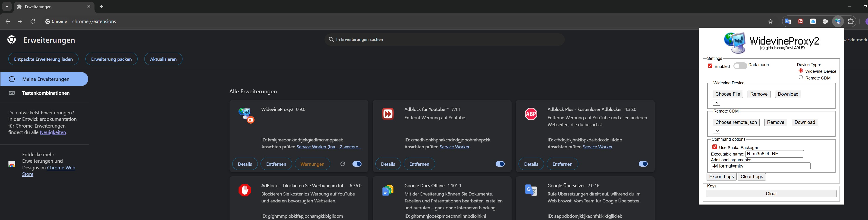The height and width of the screenshot is (220, 868).
Task: Click the Adblock Plus ABP card icon
Action: [531, 114]
